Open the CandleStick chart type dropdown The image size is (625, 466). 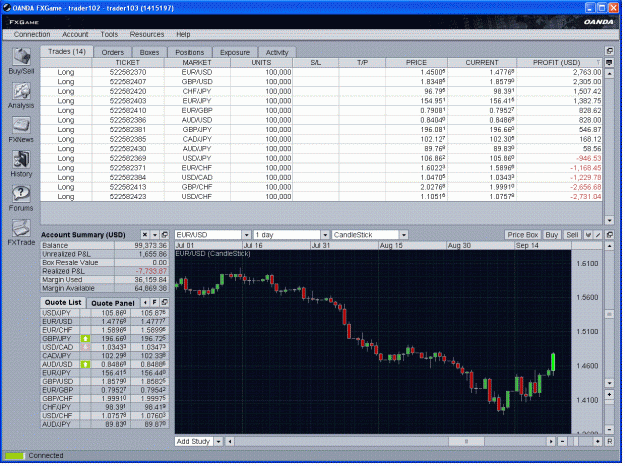click(404, 235)
